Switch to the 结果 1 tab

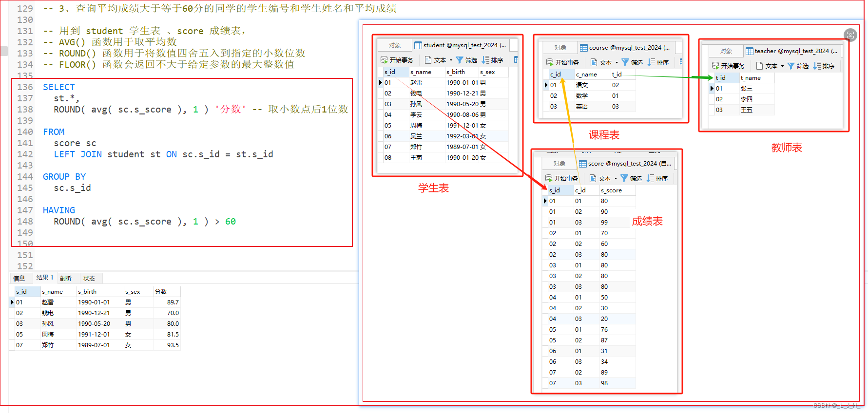(44, 278)
